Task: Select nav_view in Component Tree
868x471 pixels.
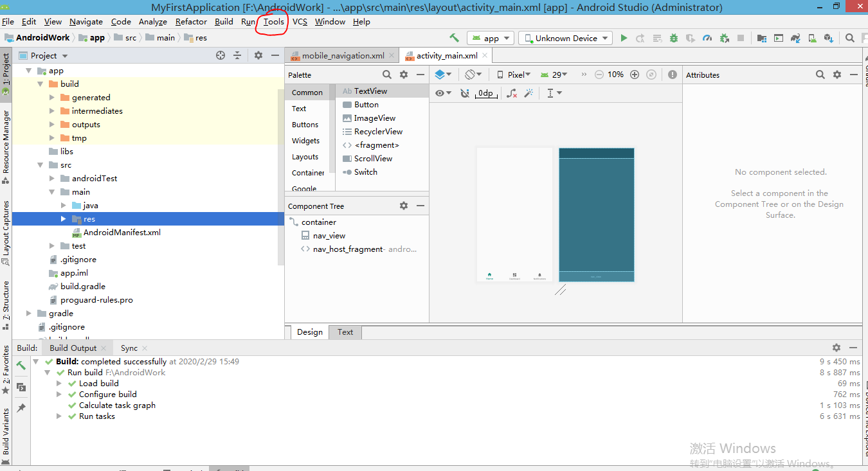Action: (329, 236)
